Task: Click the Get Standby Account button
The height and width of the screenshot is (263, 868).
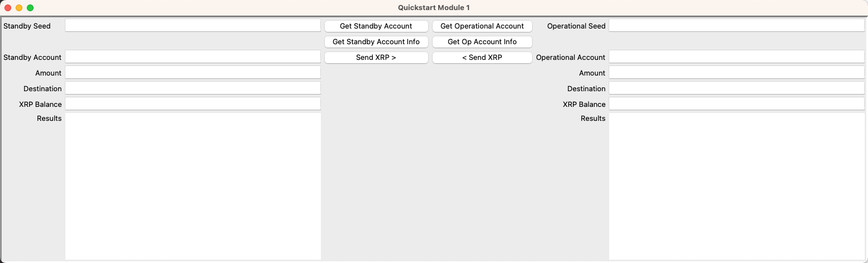Action: click(x=376, y=26)
